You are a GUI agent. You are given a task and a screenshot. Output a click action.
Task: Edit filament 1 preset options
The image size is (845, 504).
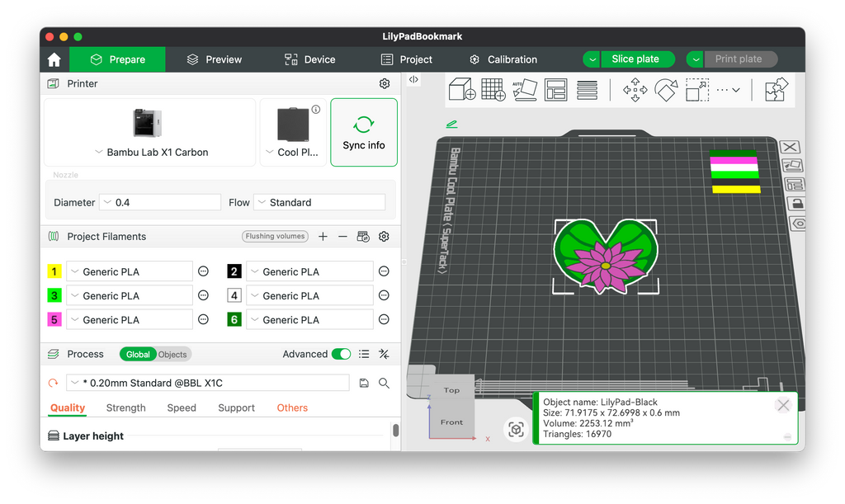click(203, 271)
